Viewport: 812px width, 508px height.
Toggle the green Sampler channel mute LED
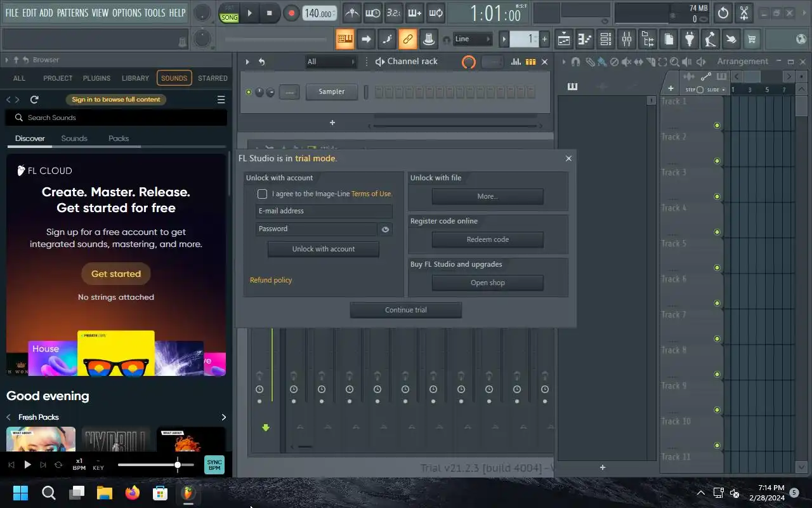pos(249,92)
